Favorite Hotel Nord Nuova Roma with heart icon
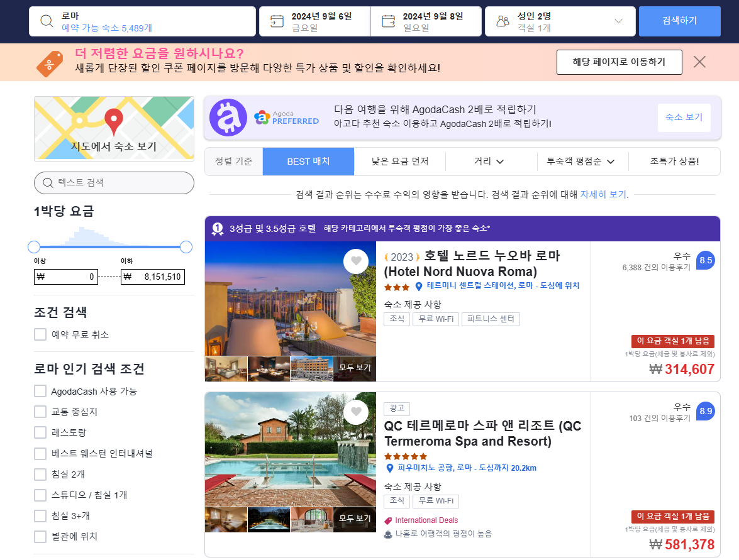The height and width of the screenshot is (560, 739). [x=356, y=261]
